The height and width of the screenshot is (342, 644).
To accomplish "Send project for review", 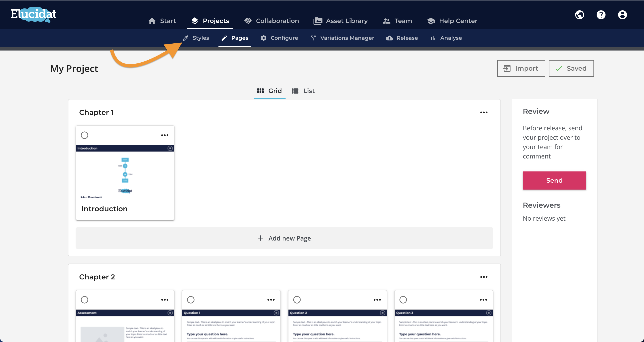I will pos(554,181).
